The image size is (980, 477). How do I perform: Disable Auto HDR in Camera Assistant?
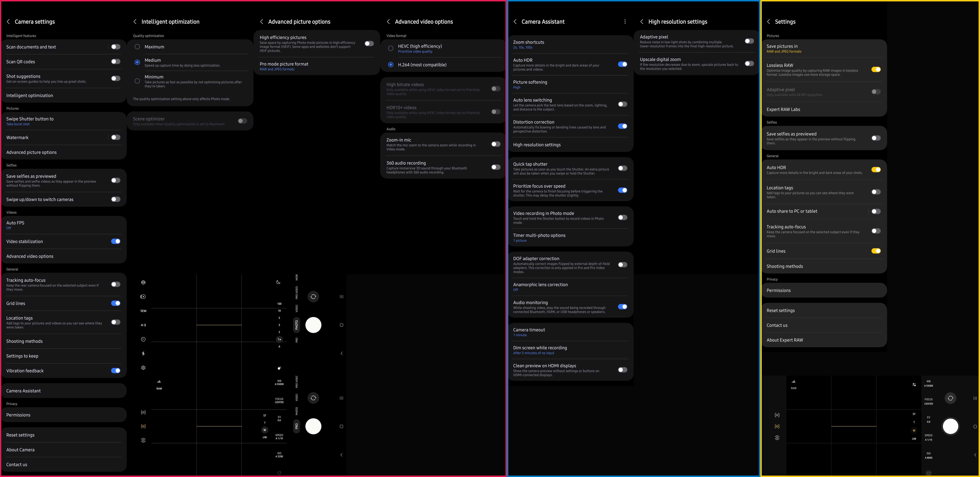coord(623,64)
